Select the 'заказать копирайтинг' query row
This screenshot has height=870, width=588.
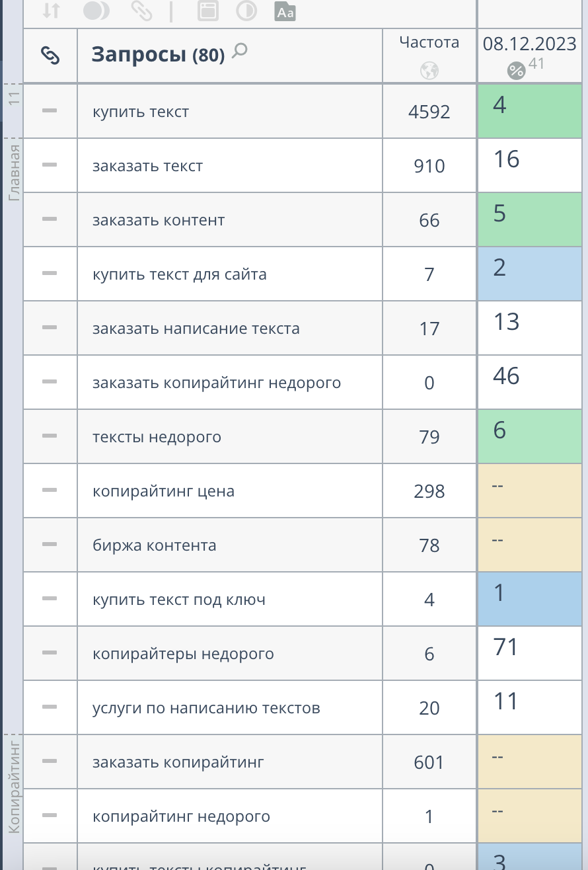(x=178, y=762)
